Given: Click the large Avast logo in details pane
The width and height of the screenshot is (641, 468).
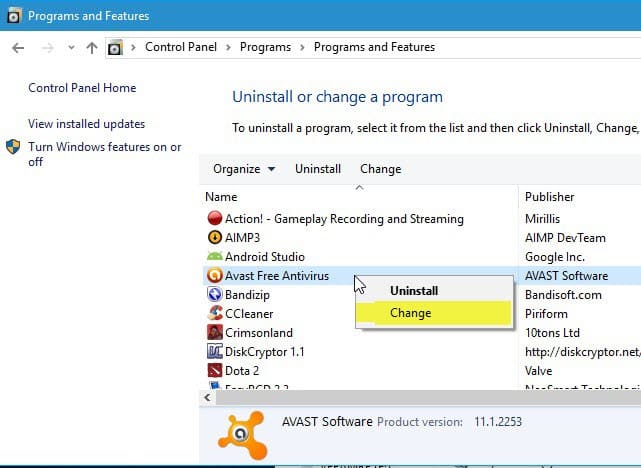Looking at the screenshot, I should click(243, 436).
